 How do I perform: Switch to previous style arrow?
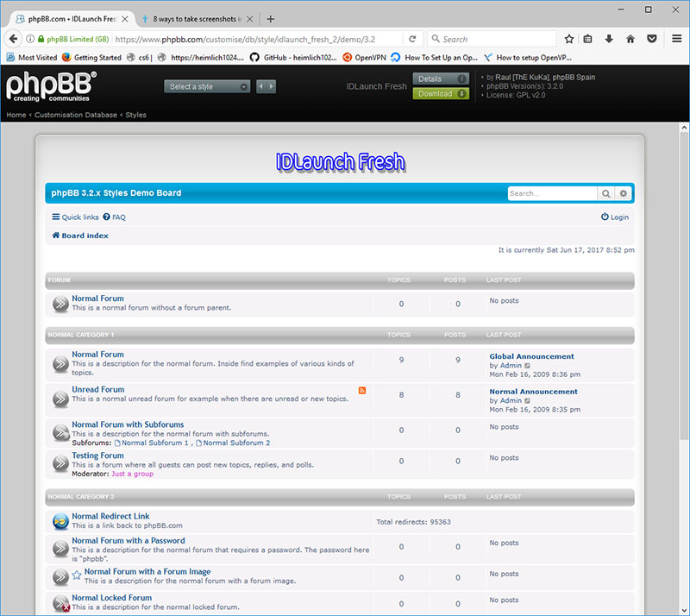(261, 86)
